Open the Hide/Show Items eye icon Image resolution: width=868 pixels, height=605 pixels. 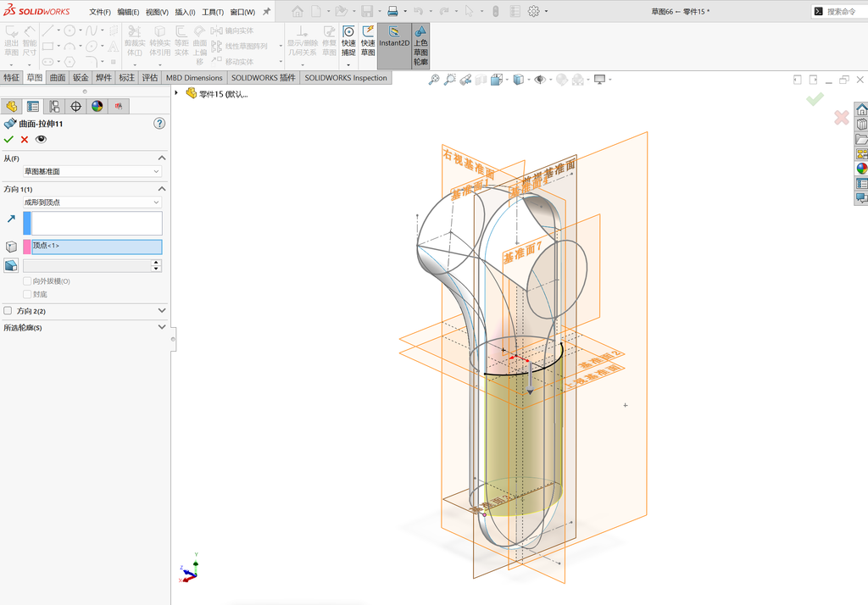[x=540, y=80]
